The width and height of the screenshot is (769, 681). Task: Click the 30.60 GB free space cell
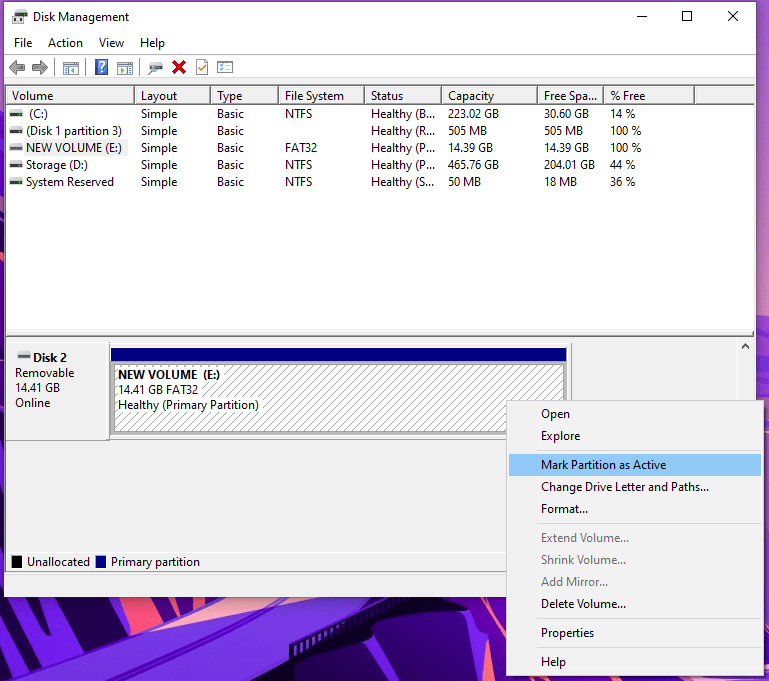coord(566,114)
